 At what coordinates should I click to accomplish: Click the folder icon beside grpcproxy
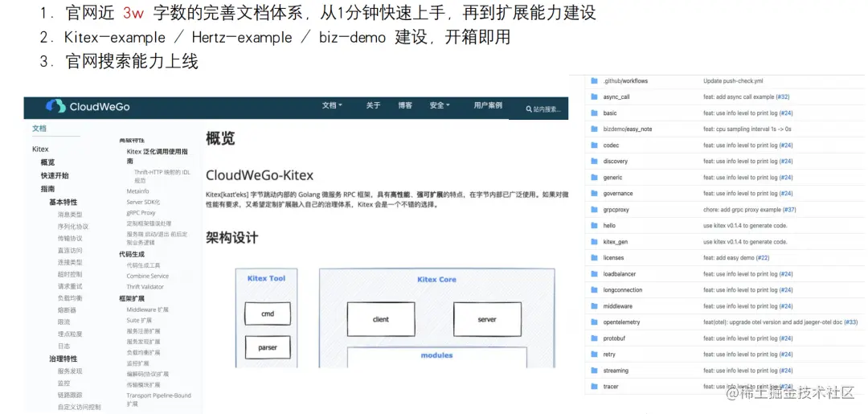[x=594, y=210]
